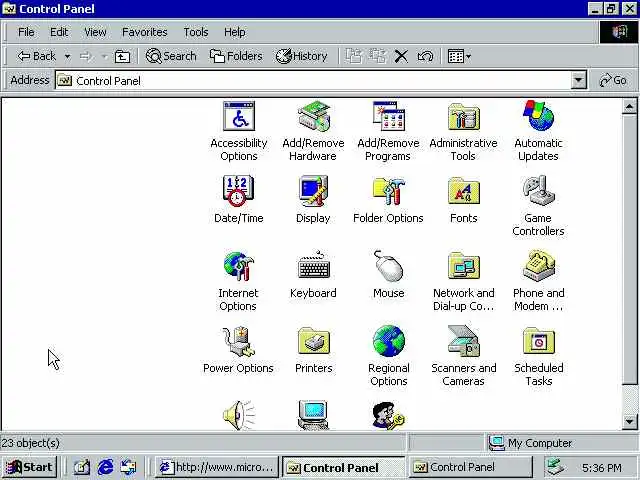
Task: Open Scanners and Cameras
Action: point(463,356)
